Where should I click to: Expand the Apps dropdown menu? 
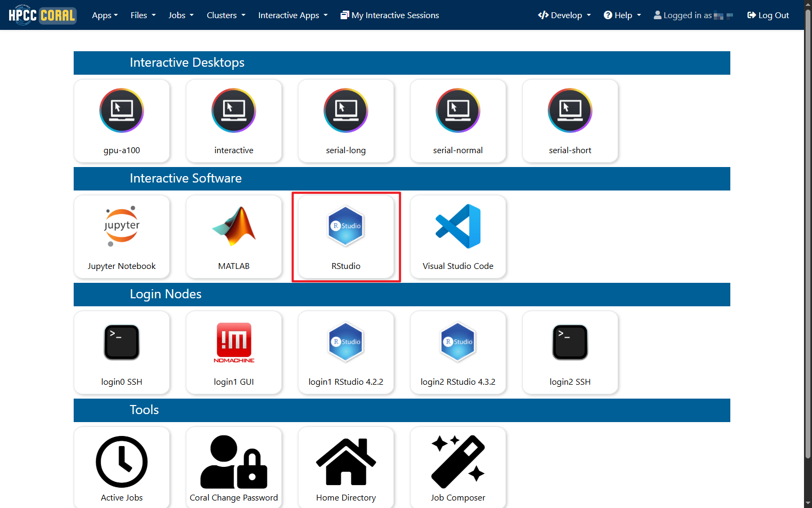click(105, 15)
